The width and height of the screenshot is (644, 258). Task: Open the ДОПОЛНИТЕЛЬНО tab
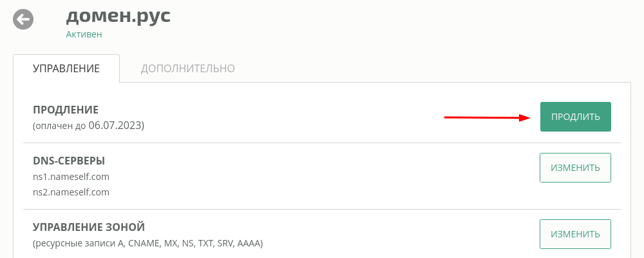(x=187, y=68)
